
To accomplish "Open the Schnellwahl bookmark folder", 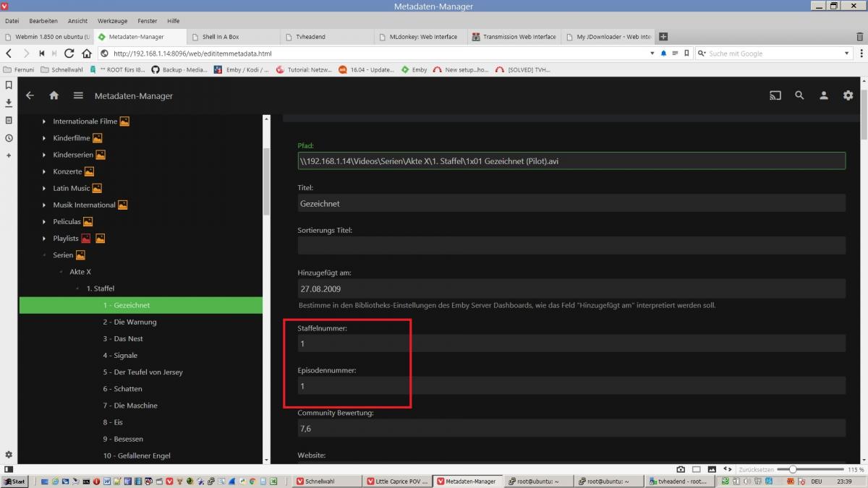I will [64, 69].
